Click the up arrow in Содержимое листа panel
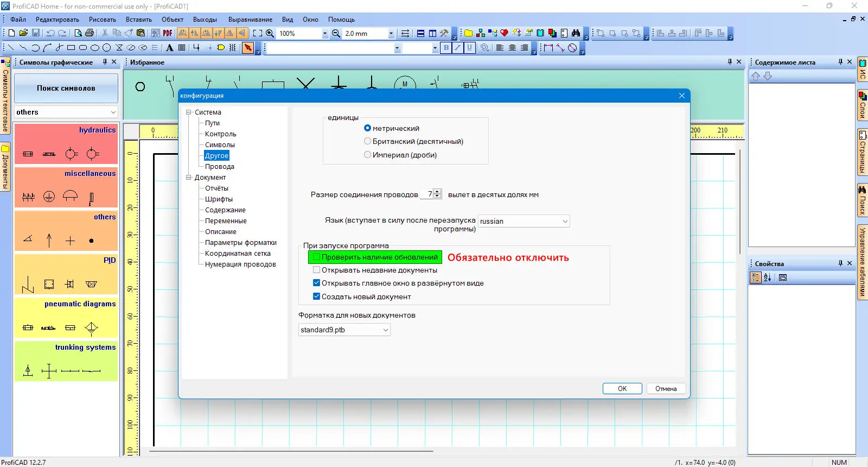868x467 pixels. click(x=756, y=76)
